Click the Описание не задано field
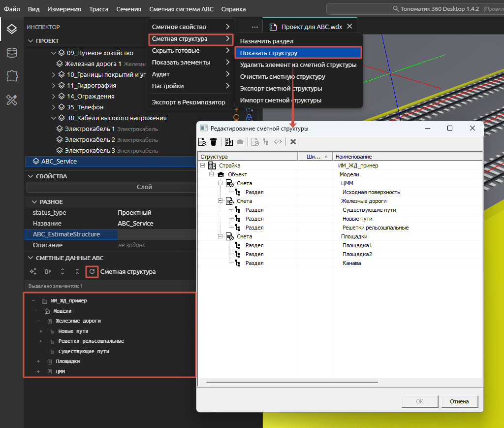The width and height of the screenshot is (504, 428). (157, 245)
